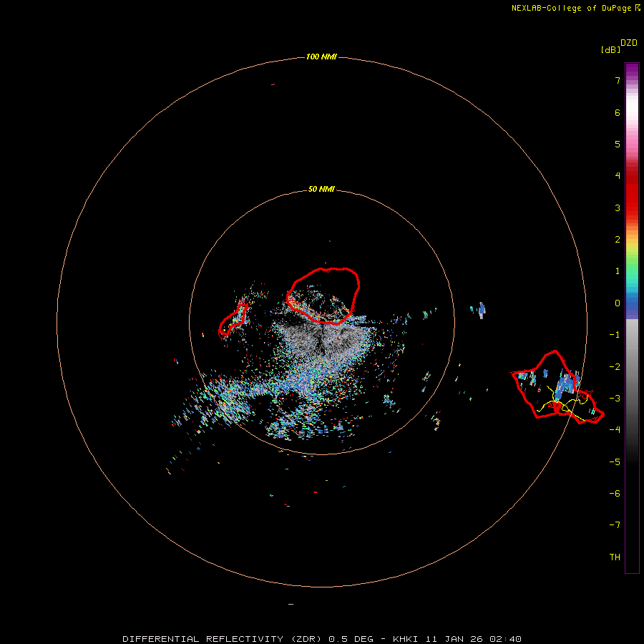Click the legend value -5

click(615, 462)
